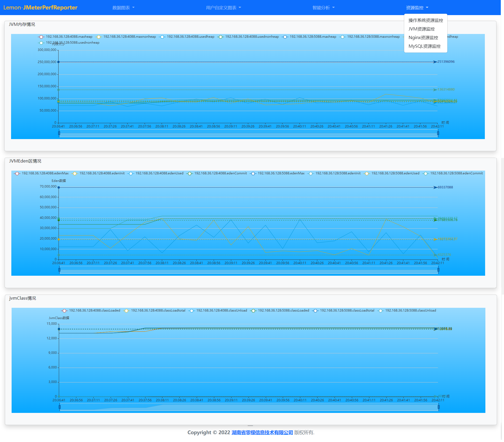Click the 251396096 maxheap line end label
This screenshot has width=504, height=442.
click(446, 62)
